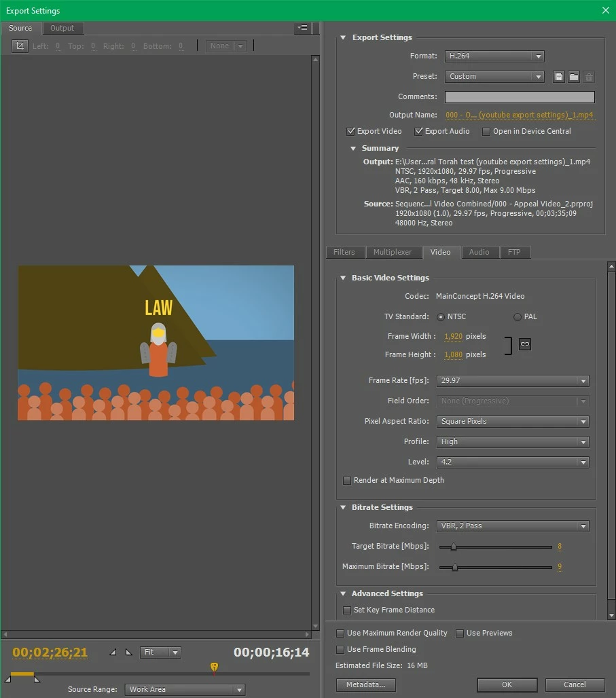Switch to the Source tab
The height and width of the screenshot is (698, 616).
pyautogui.click(x=20, y=28)
